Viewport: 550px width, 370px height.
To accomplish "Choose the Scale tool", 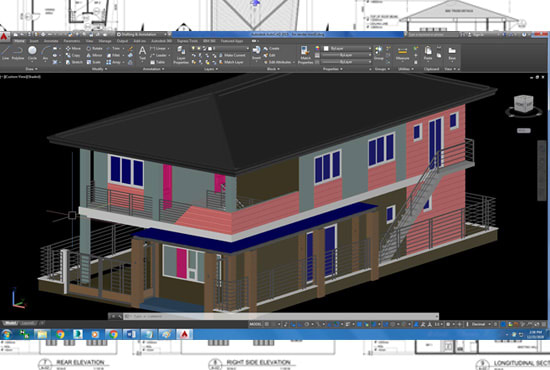I will tap(94, 62).
